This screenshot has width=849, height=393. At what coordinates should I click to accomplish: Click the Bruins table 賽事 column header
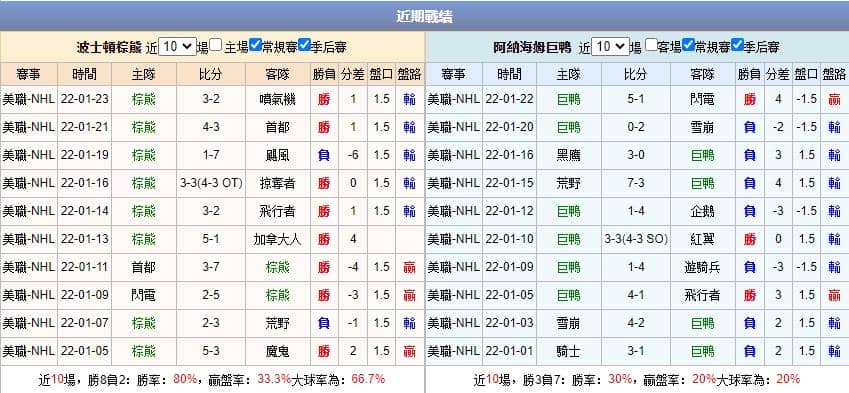[x=29, y=74]
